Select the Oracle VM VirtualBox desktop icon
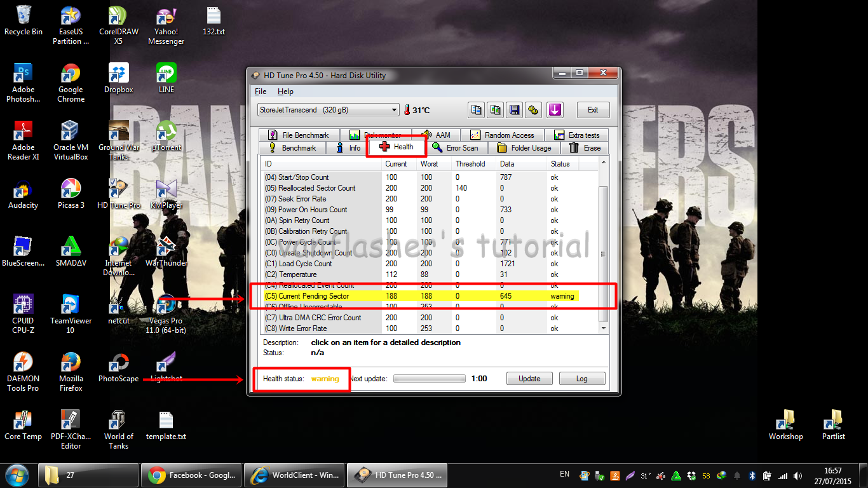Image resolution: width=868 pixels, height=488 pixels. pyautogui.click(x=71, y=141)
